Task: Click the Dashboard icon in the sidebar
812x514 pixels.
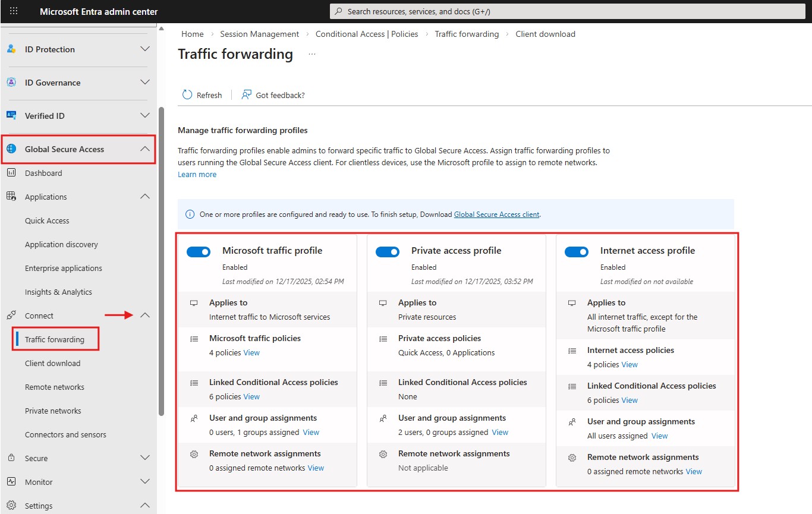Action: [12, 173]
